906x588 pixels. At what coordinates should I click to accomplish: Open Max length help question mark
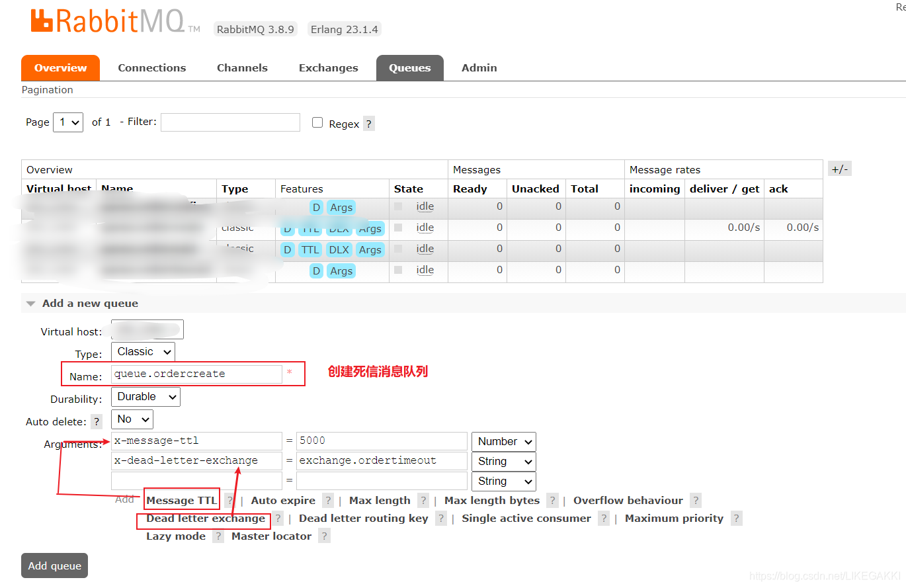[423, 501]
